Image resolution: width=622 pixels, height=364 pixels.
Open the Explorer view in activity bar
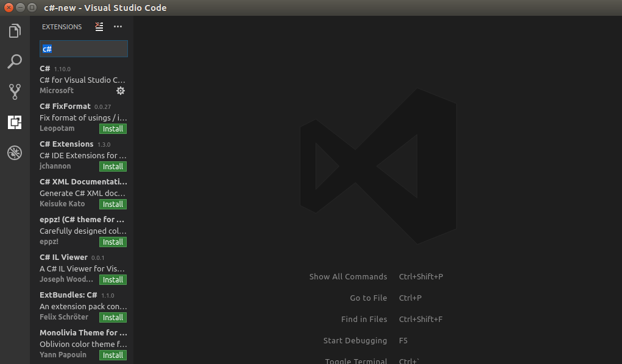point(15,31)
